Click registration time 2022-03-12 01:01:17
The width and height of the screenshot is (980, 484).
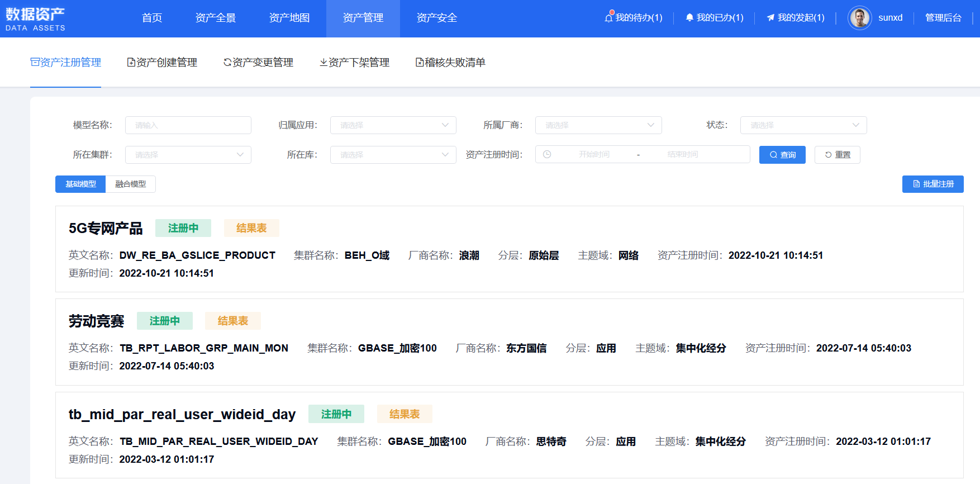click(x=883, y=442)
